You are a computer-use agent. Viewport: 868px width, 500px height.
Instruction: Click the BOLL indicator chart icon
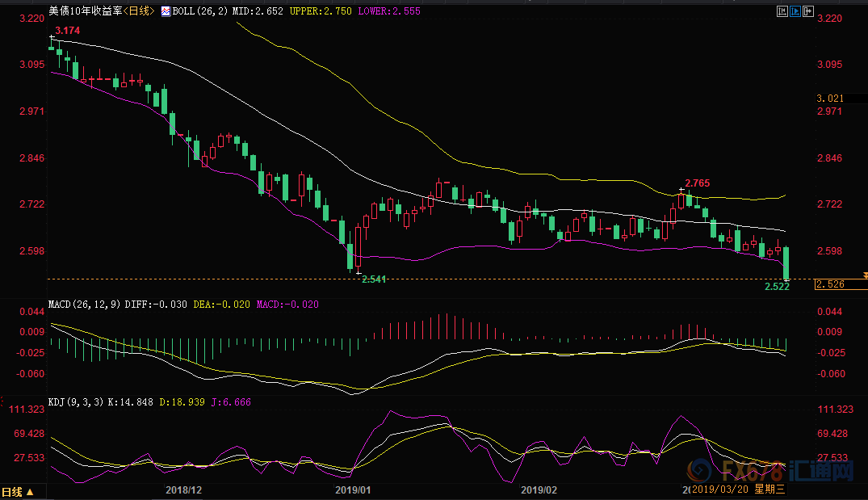click(x=166, y=13)
